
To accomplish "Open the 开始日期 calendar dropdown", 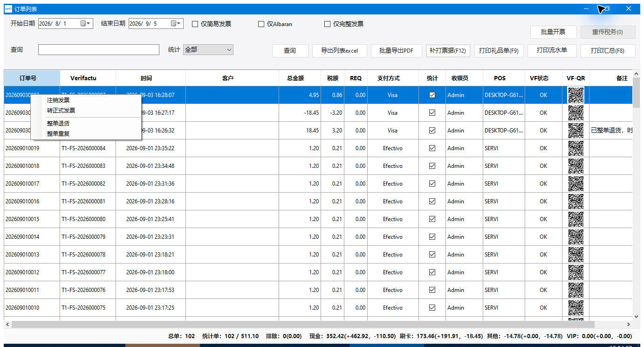I will (x=86, y=23).
